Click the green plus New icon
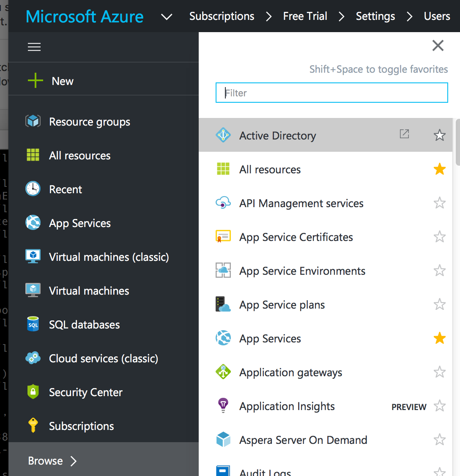This screenshot has width=460, height=476. click(36, 80)
